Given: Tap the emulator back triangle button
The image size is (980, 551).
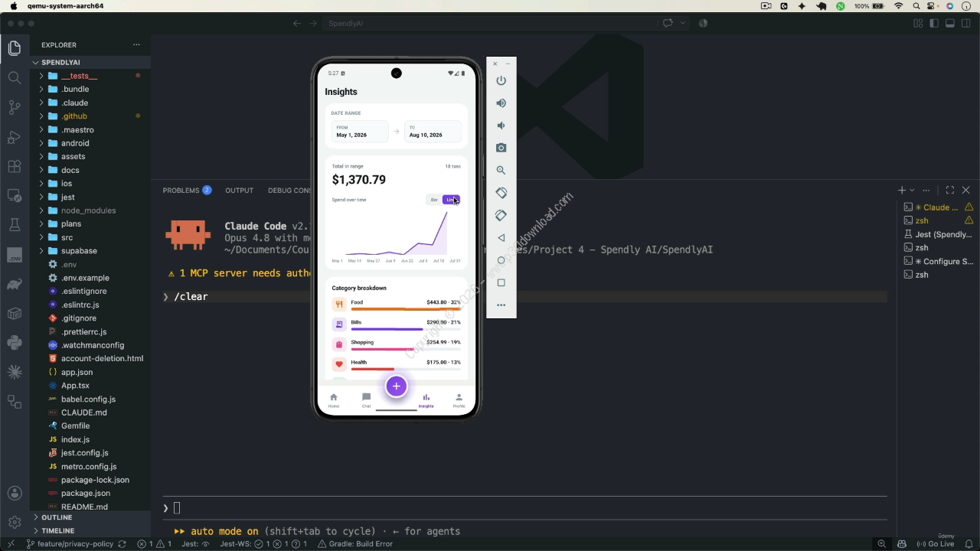Looking at the screenshot, I should (501, 238).
